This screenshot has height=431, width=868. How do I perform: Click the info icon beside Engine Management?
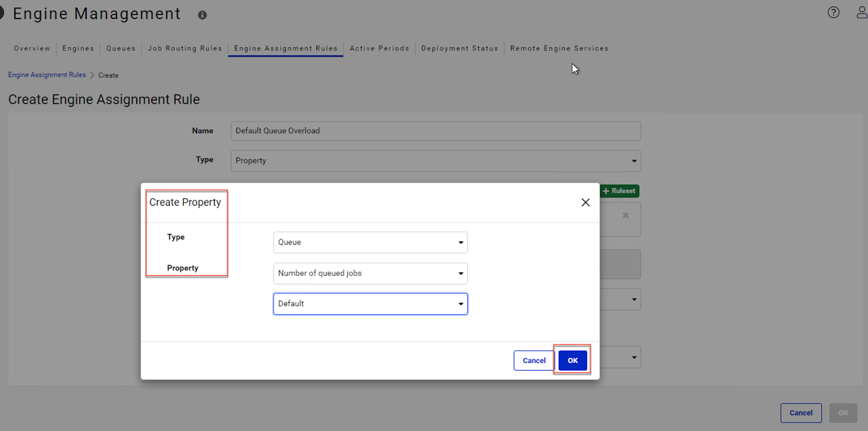click(202, 15)
